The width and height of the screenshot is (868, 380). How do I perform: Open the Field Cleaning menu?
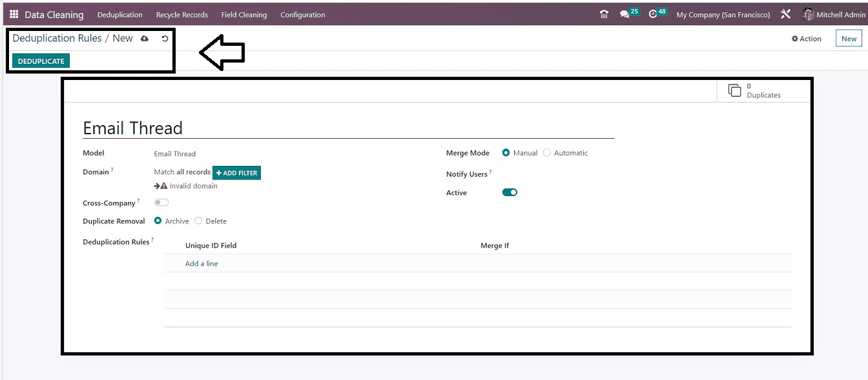click(244, 14)
